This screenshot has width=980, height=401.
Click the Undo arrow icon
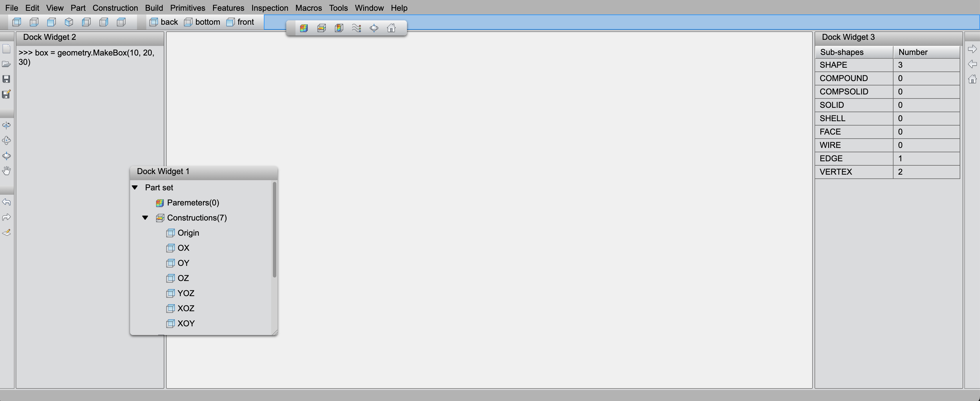[6, 202]
